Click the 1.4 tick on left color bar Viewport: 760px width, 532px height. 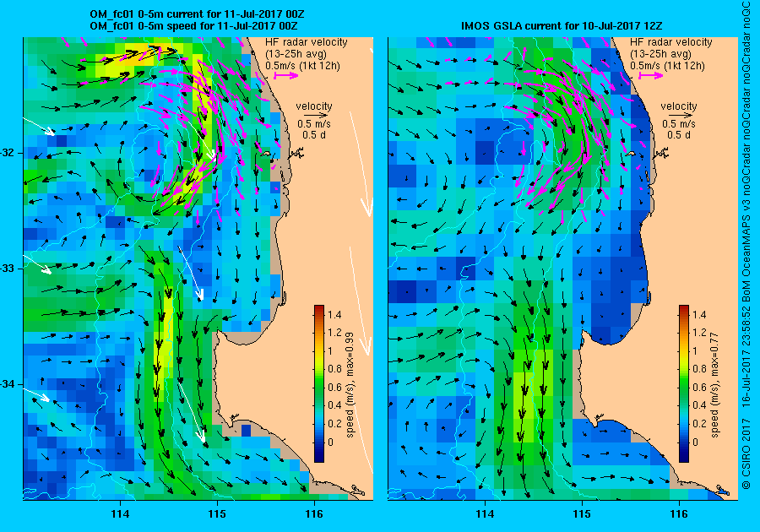(x=334, y=314)
